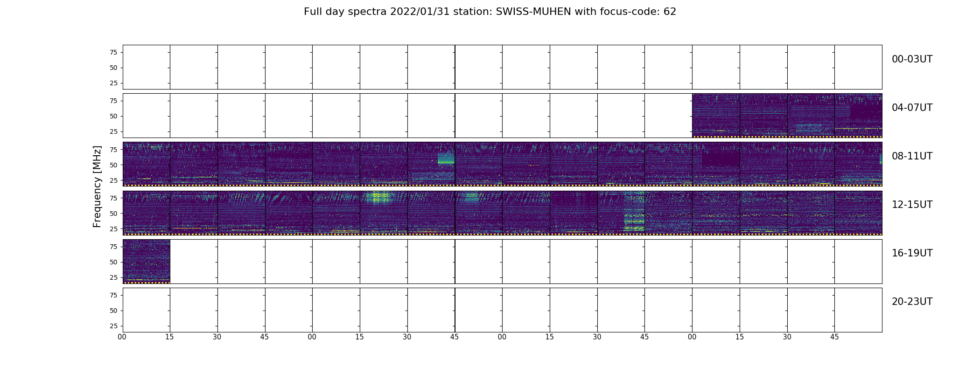This screenshot has height=373, width=980.
Task: Click the only spectrogram segment in 16-19UT row
Action: coord(147,262)
